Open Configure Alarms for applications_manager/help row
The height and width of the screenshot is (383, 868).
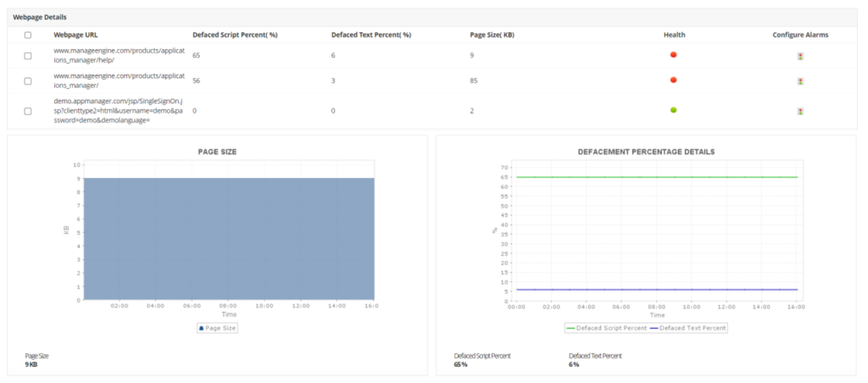799,56
